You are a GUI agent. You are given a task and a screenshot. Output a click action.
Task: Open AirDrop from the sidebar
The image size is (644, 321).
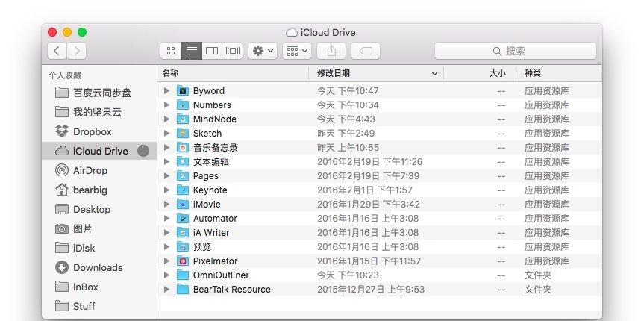click(x=90, y=170)
